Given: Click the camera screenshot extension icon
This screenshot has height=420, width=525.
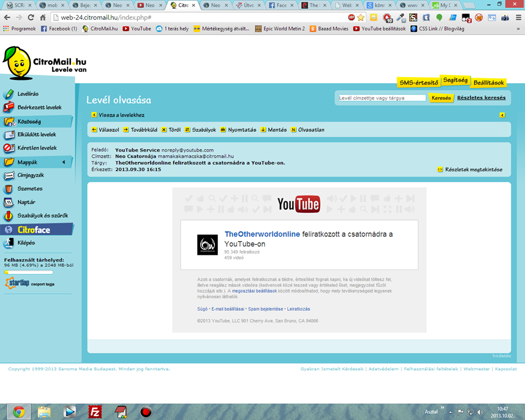Looking at the screenshot, I should click(x=505, y=17).
